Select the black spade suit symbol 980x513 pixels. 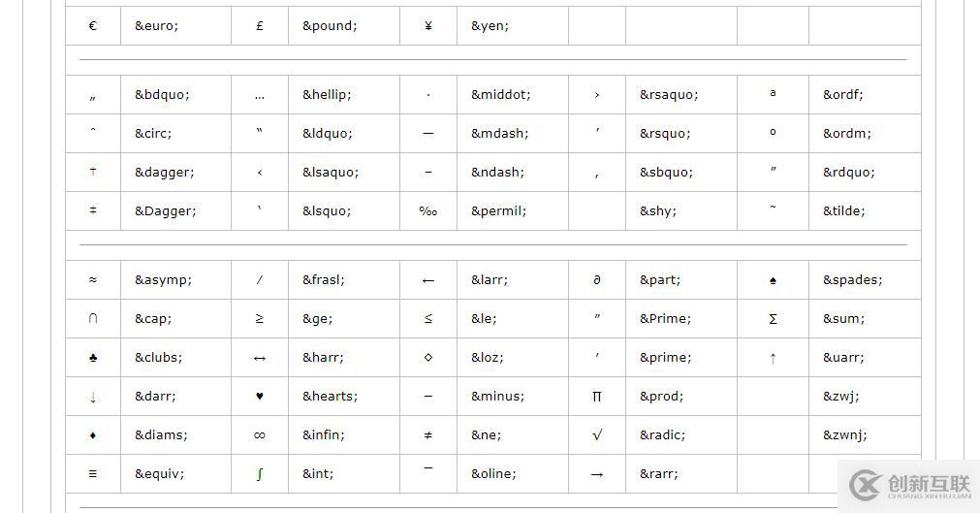pos(773,280)
